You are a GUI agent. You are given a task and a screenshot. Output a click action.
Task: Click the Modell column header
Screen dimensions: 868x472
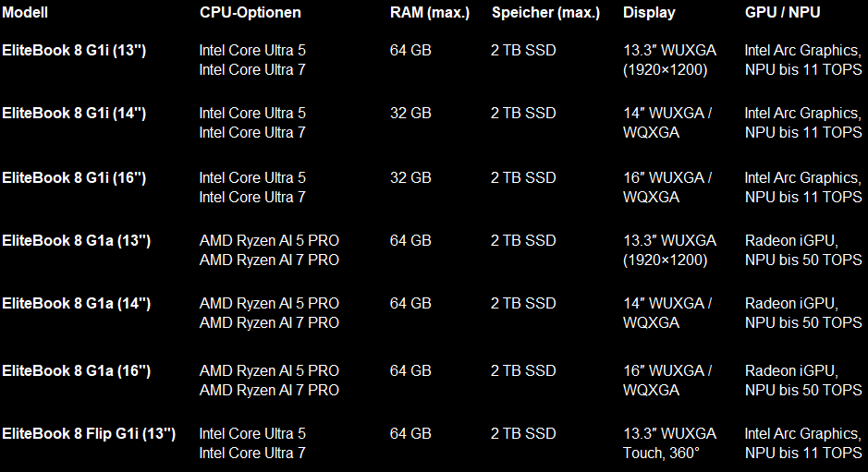pyautogui.click(x=25, y=13)
